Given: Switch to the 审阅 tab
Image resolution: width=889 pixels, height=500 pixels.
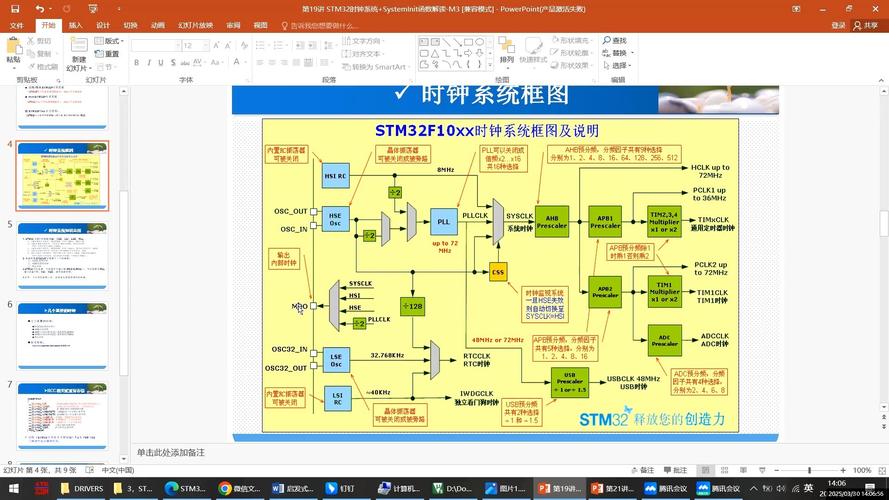Looking at the screenshot, I should coord(233,26).
